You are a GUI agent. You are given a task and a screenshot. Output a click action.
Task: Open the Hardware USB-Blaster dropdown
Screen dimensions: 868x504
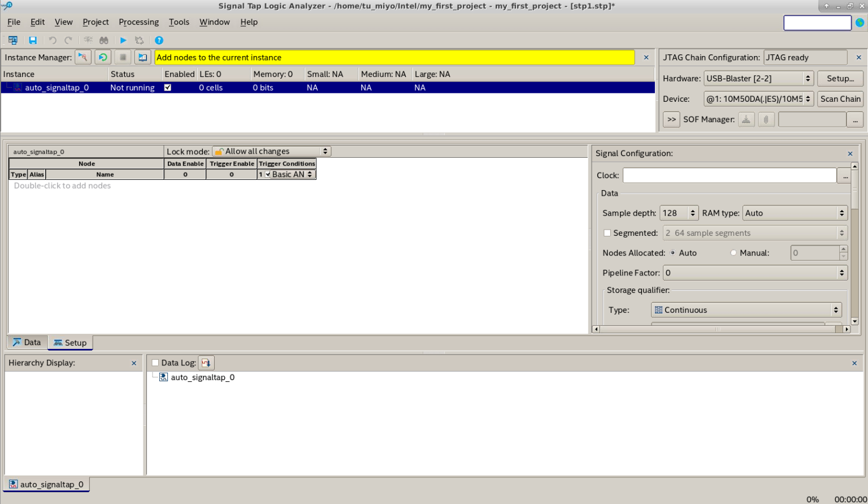coord(758,79)
